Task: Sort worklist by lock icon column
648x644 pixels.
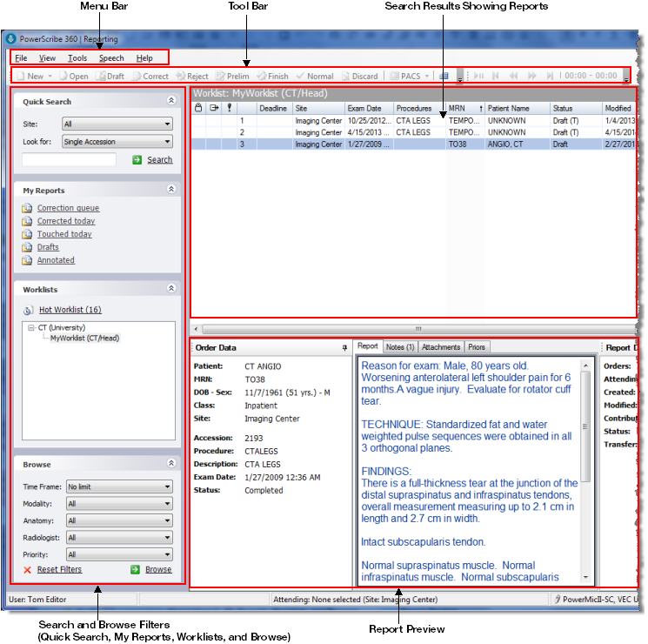Action: pos(198,108)
